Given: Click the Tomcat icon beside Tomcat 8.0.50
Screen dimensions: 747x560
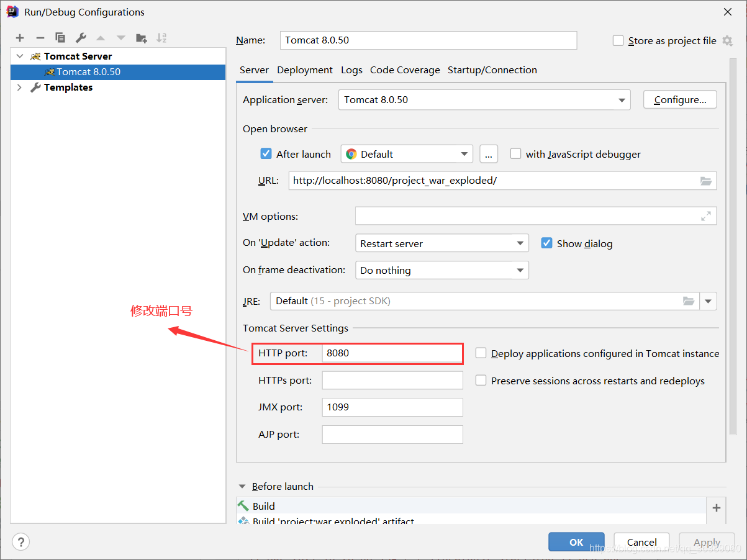Looking at the screenshot, I should [50, 72].
